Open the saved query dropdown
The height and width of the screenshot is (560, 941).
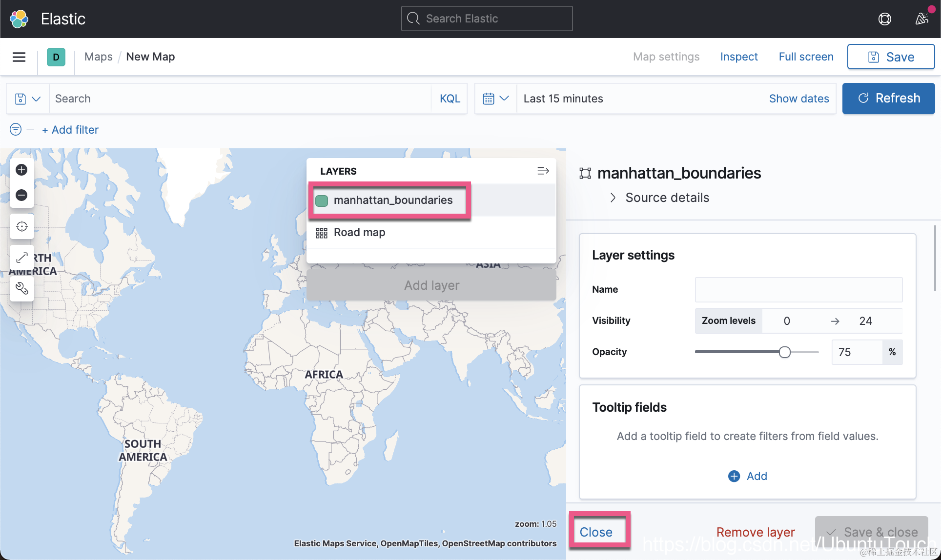point(27,99)
